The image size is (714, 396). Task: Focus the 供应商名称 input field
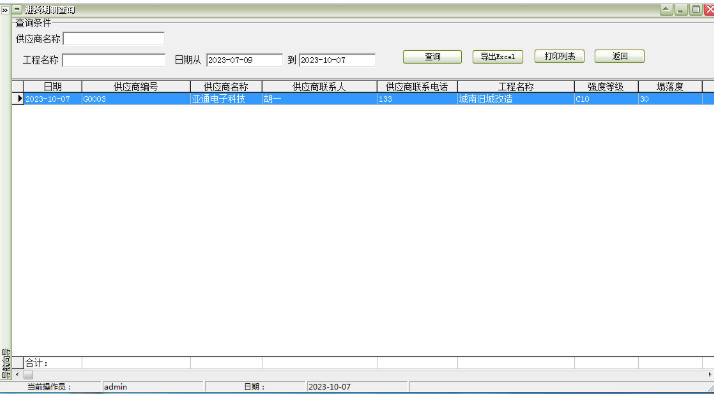pyautogui.click(x=114, y=39)
